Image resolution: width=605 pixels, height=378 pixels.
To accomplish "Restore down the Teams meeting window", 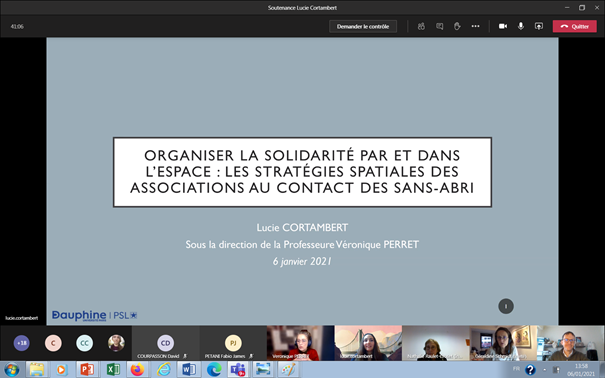I will 582,8.
